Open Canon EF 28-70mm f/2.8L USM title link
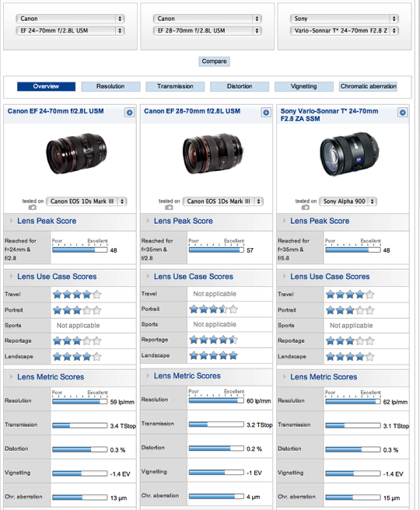The image size is (420, 510). (x=192, y=111)
